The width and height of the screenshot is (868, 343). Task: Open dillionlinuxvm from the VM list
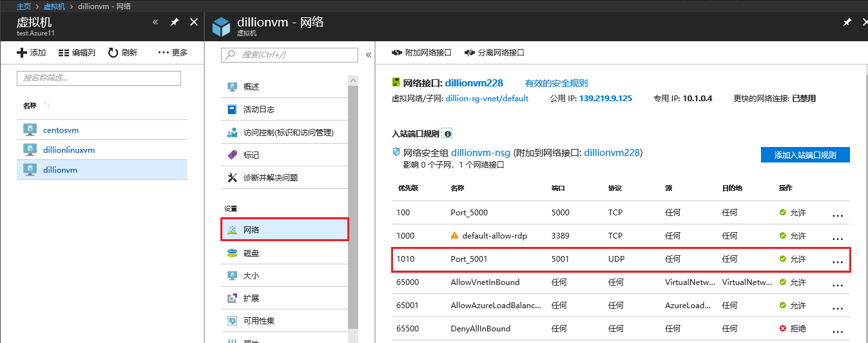[68, 150]
